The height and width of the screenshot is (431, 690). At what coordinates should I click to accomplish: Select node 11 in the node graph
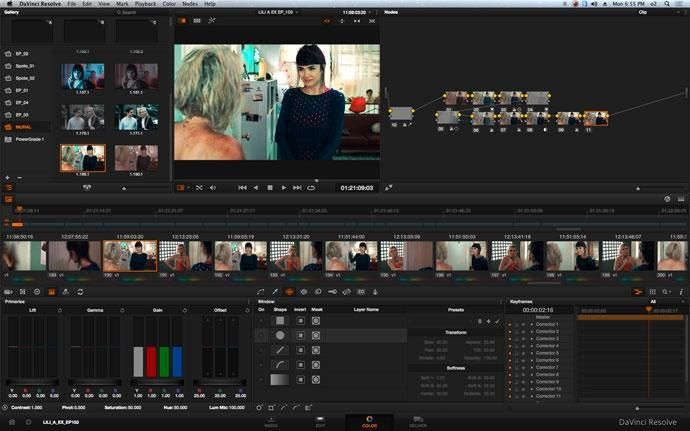coord(596,118)
